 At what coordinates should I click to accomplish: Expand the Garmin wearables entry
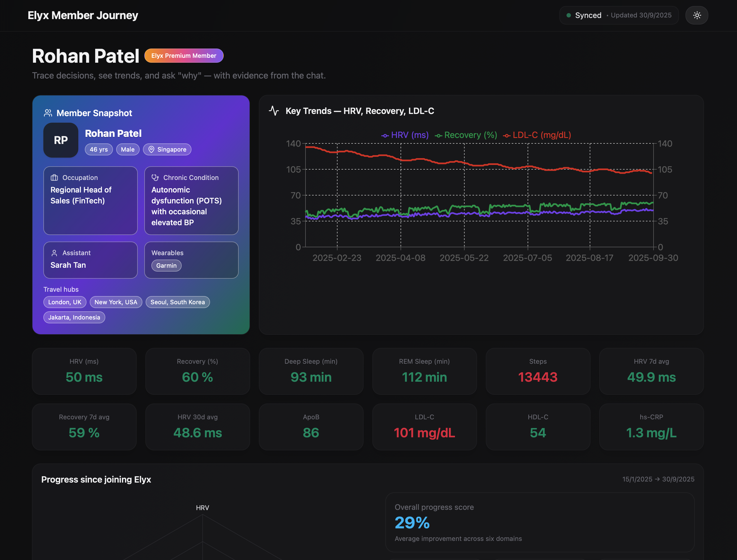[x=166, y=265]
